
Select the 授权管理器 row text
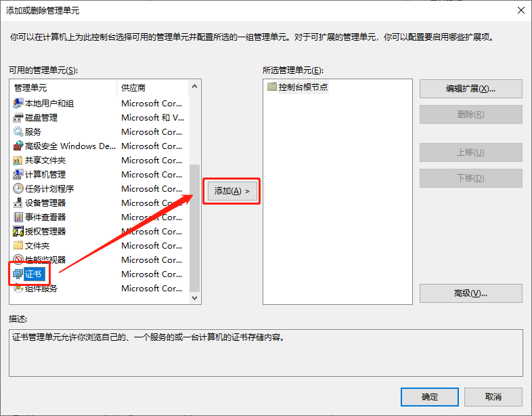pos(45,231)
